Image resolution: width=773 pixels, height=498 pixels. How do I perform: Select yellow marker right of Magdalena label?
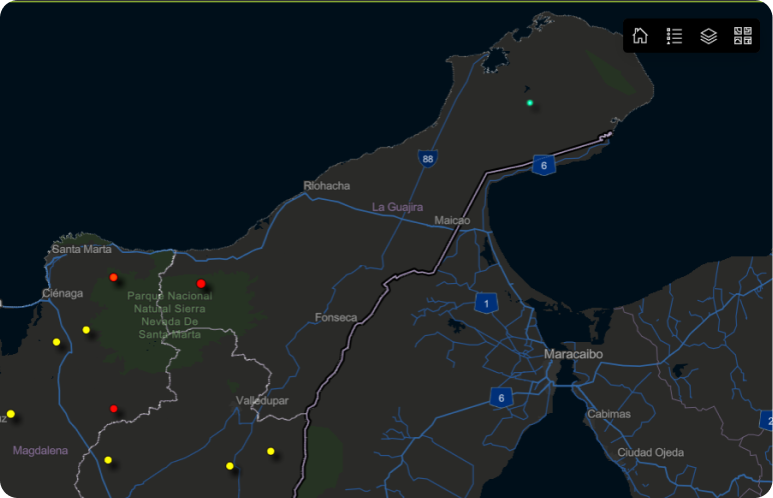108,460
